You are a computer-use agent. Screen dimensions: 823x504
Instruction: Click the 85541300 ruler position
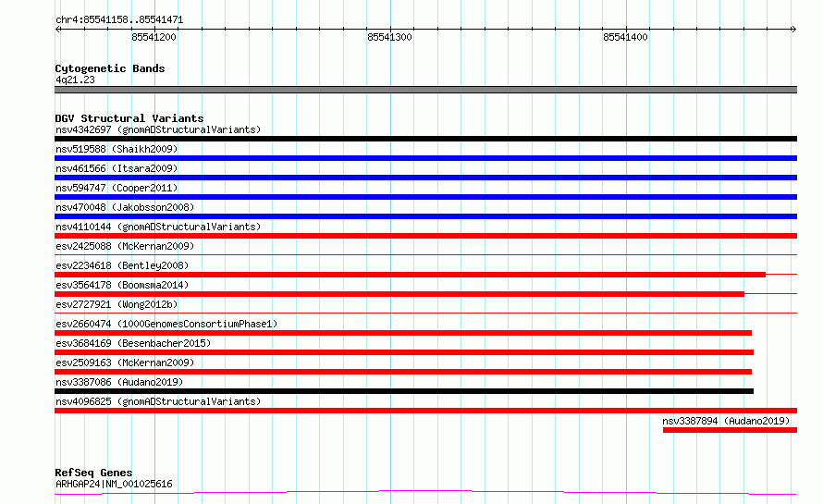pos(389,37)
